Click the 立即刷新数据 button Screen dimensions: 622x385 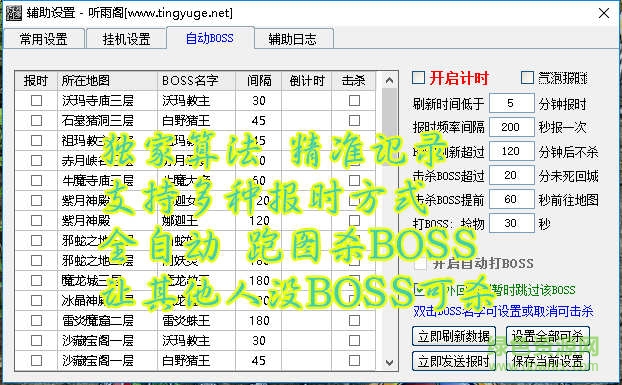[x=454, y=336]
